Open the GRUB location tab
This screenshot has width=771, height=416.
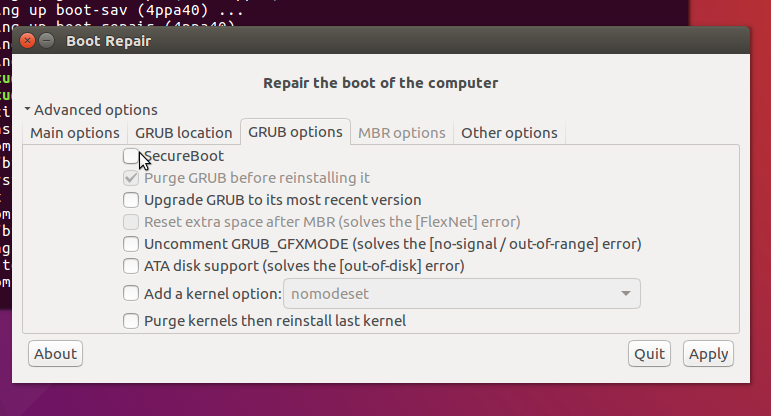tap(184, 133)
